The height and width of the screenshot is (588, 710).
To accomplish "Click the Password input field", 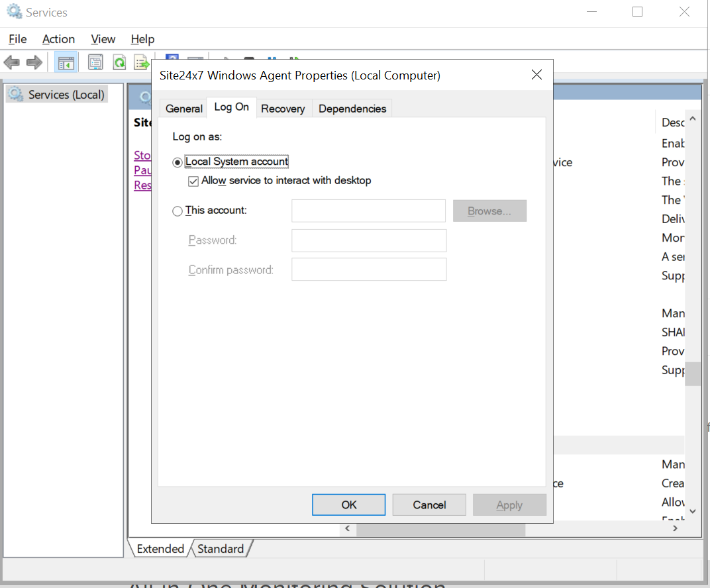I will 369,240.
